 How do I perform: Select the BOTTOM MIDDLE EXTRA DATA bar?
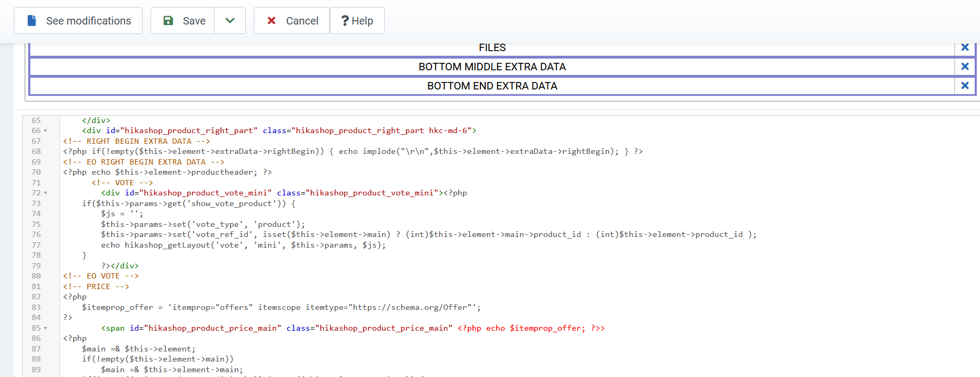click(x=492, y=67)
